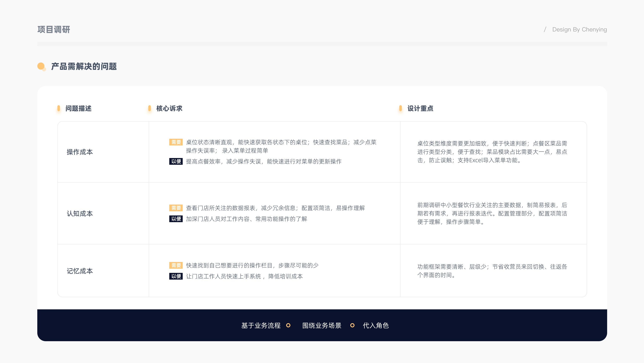This screenshot has width=644, height=363.
Task: Click 代入角色 in the footer bar
Action: (x=376, y=325)
